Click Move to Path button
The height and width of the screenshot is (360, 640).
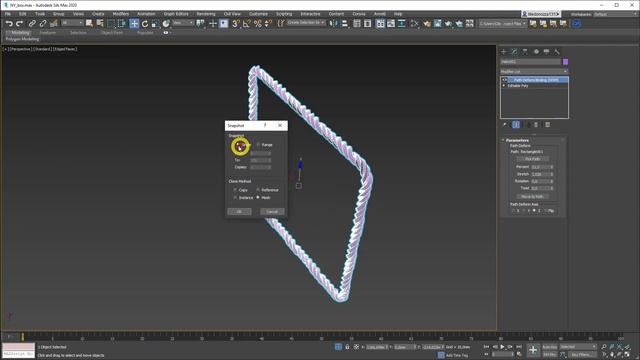point(533,197)
